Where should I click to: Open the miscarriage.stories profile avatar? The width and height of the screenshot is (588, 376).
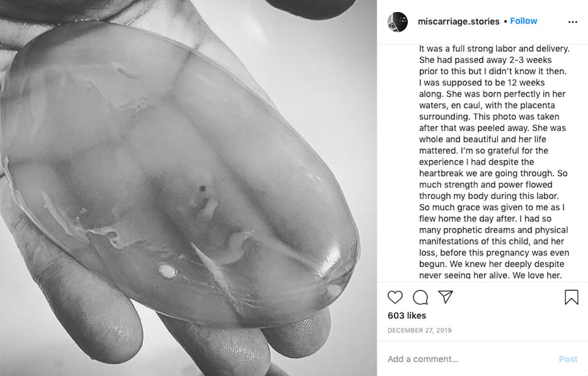pyautogui.click(x=397, y=22)
